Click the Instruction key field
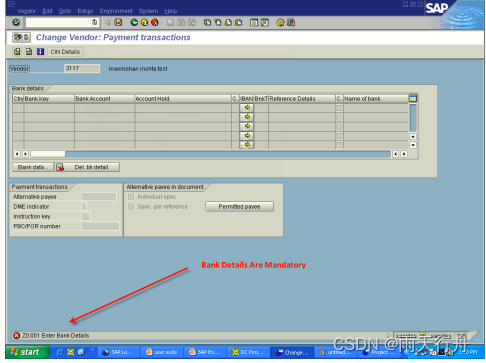Image resolution: width=486 pixels, height=363 pixels. point(86,216)
